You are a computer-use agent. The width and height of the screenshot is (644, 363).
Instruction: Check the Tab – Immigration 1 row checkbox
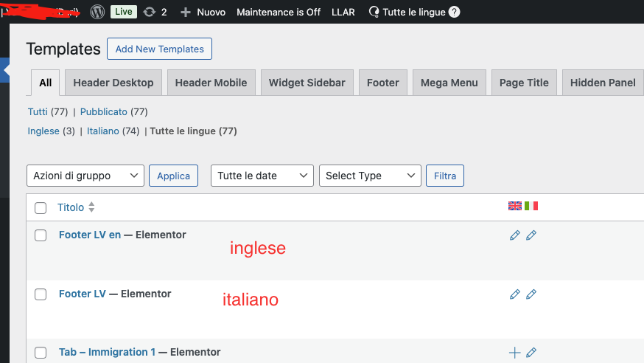41,353
